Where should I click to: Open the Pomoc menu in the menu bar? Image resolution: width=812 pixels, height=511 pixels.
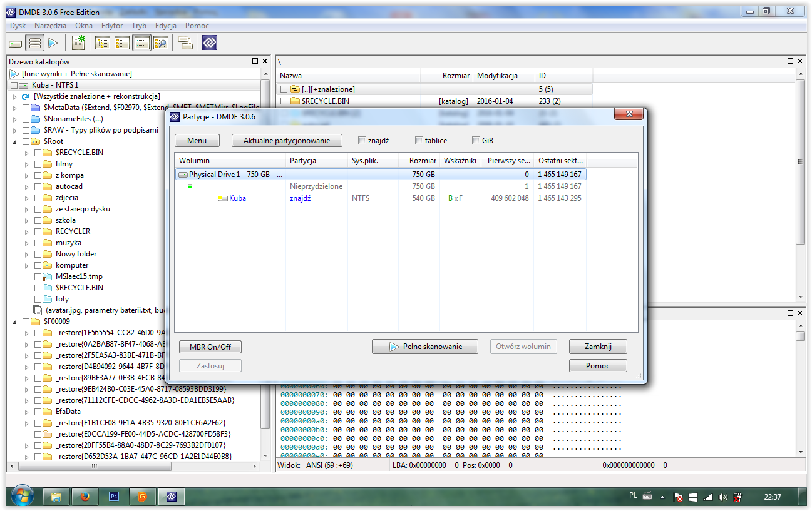click(x=197, y=26)
